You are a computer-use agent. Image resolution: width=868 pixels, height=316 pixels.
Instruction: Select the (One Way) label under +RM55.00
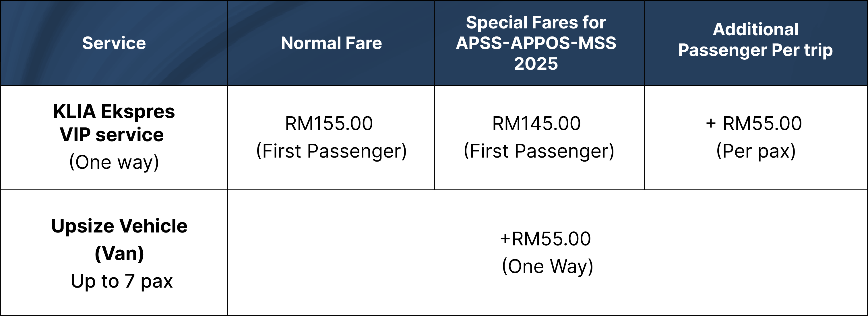pos(548,266)
